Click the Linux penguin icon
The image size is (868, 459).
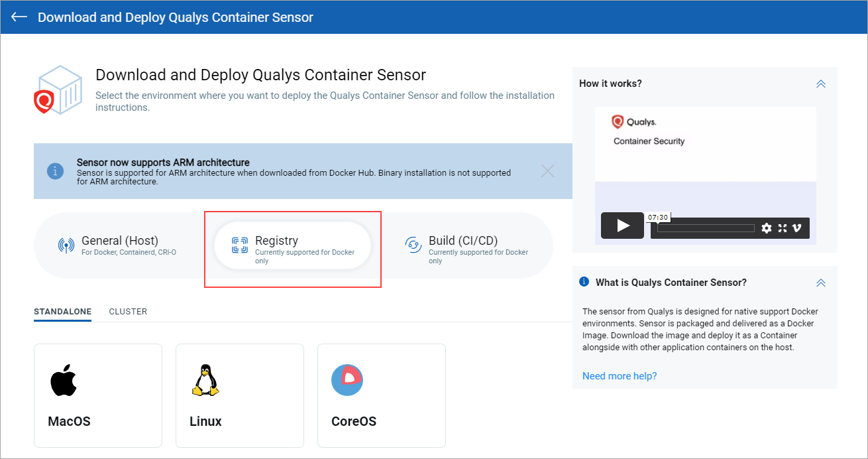pyautogui.click(x=205, y=380)
